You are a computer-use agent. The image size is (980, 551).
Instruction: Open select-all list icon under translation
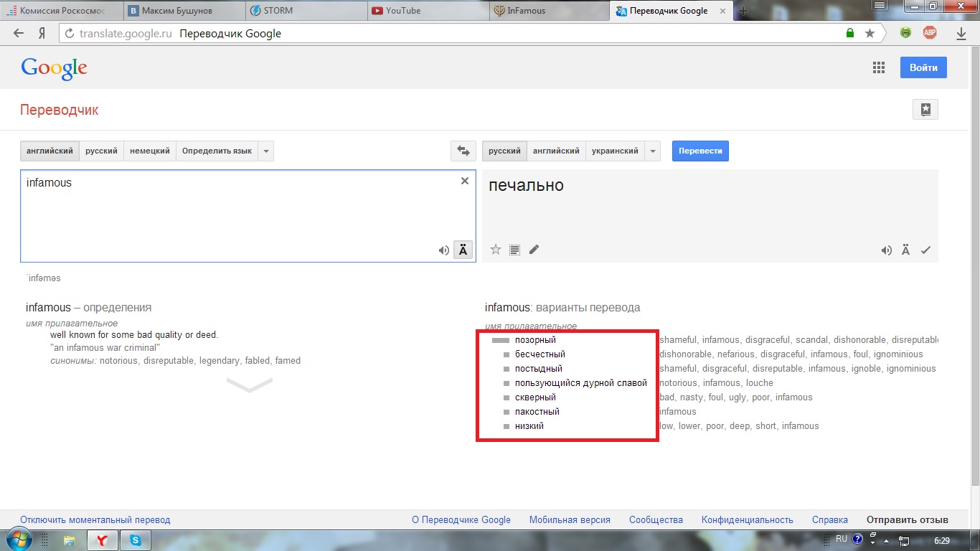(x=514, y=250)
